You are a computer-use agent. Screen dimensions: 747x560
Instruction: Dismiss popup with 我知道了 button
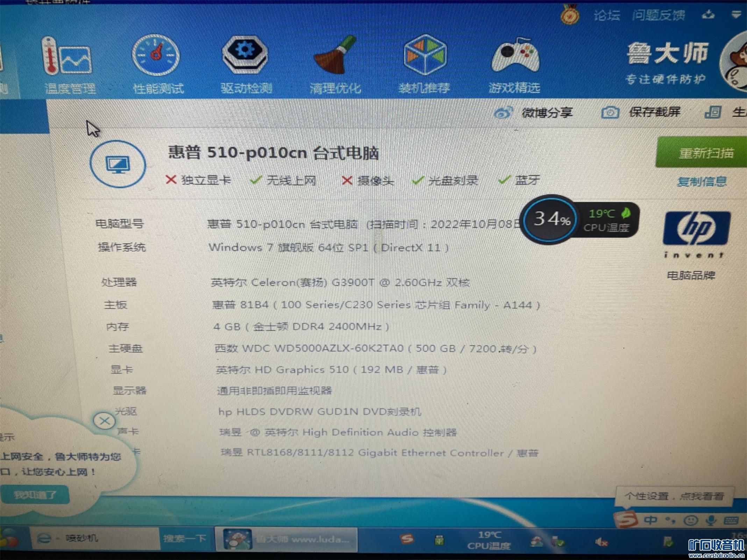point(35,495)
